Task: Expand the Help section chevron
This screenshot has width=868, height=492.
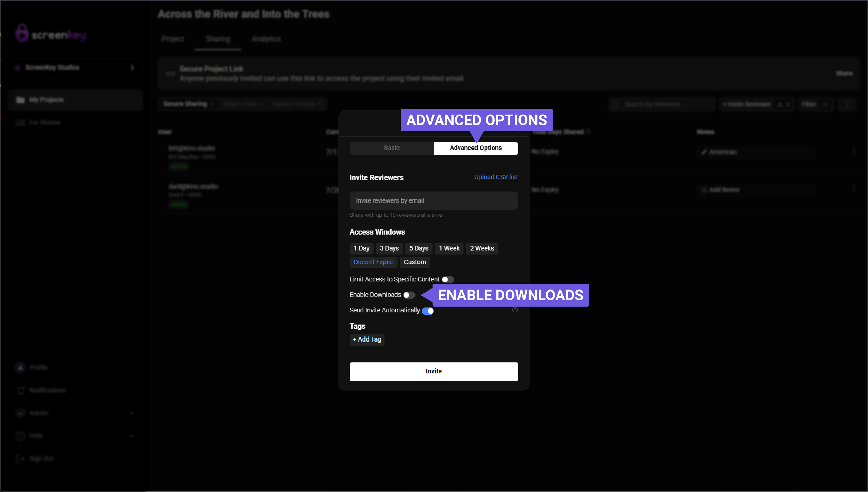Action: pyautogui.click(x=131, y=436)
